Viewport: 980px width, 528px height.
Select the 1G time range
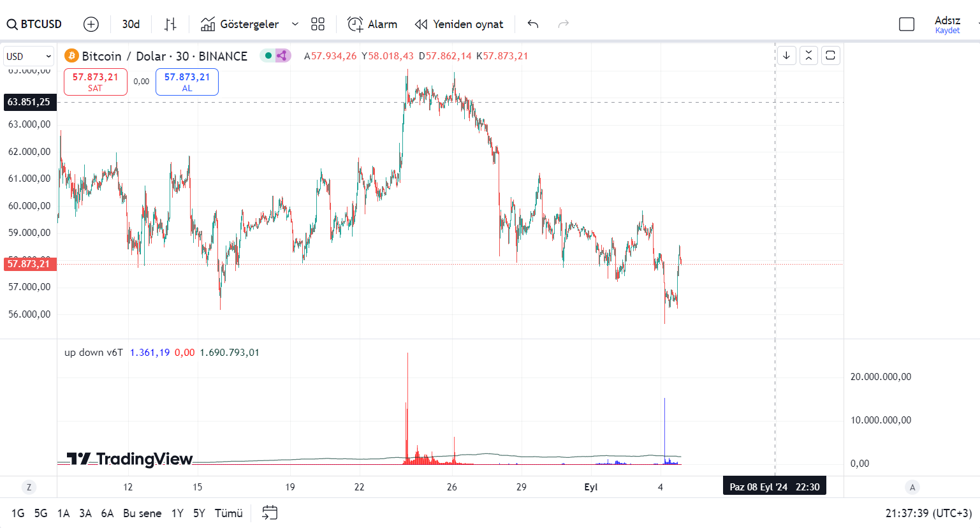tap(18, 513)
